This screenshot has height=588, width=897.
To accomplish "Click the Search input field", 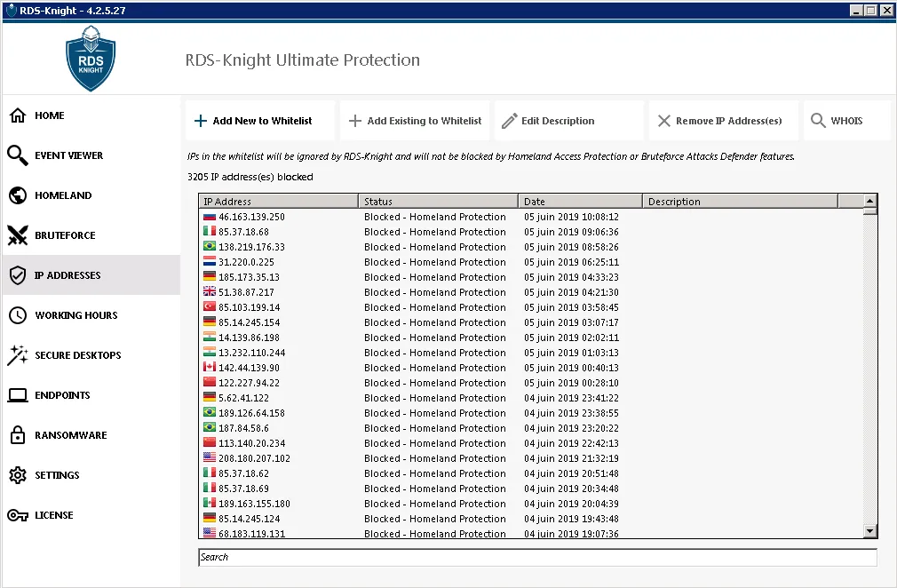I will (x=537, y=557).
